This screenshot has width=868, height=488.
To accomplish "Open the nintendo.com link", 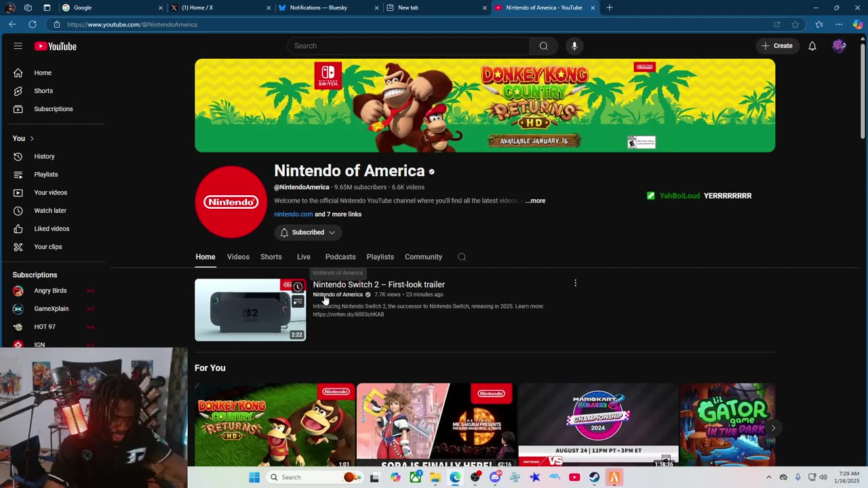I will pos(293,214).
